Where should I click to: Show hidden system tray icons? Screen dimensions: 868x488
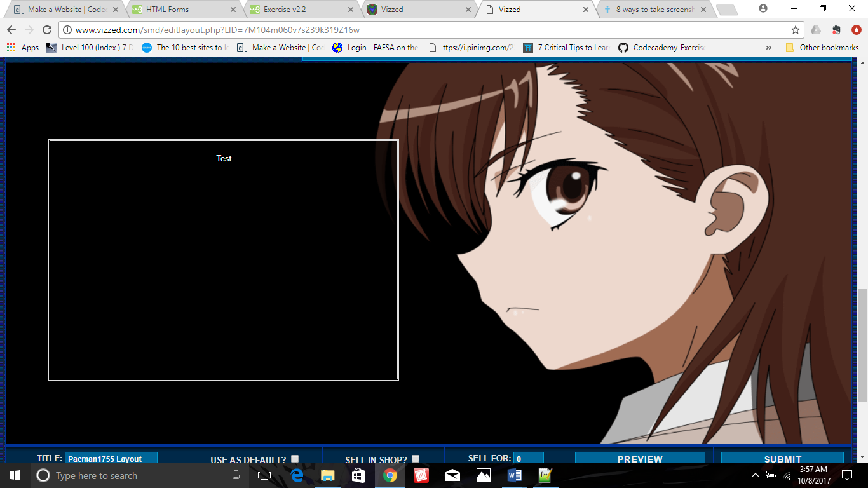(755, 475)
